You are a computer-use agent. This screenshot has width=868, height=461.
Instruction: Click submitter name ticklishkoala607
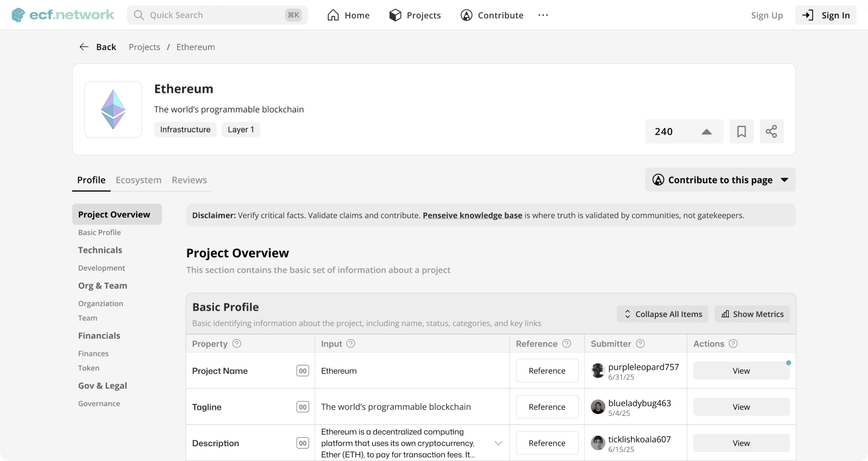point(639,439)
